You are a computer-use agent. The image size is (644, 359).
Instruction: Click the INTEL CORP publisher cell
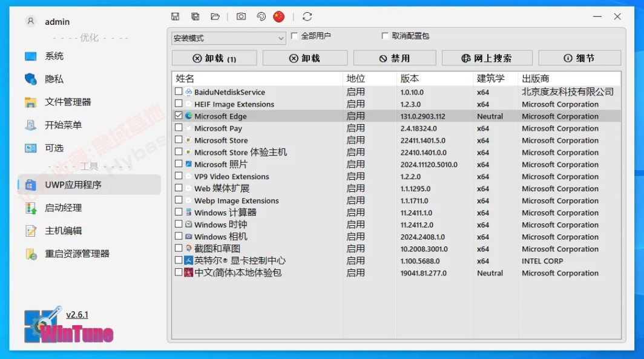(542, 261)
